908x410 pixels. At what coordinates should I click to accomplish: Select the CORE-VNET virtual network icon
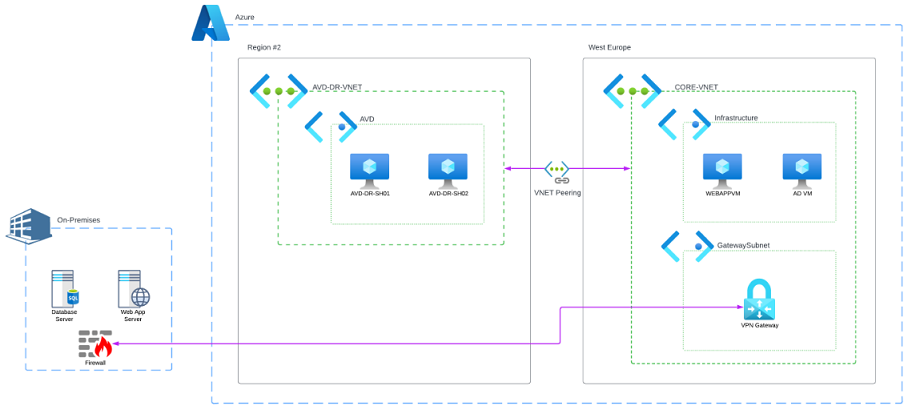click(632, 90)
